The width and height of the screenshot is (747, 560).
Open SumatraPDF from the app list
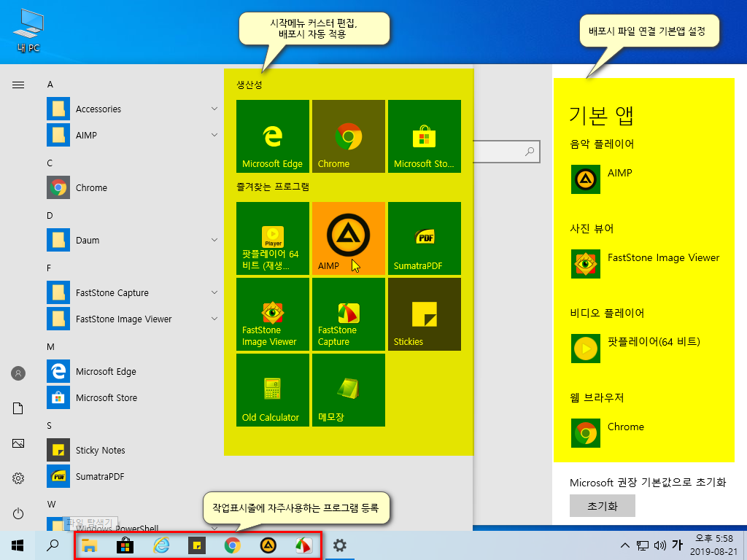pyautogui.click(x=133, y=476)
